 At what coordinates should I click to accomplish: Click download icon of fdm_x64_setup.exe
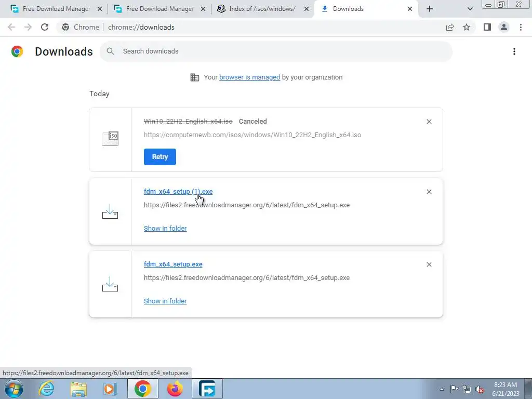[110, 284]
